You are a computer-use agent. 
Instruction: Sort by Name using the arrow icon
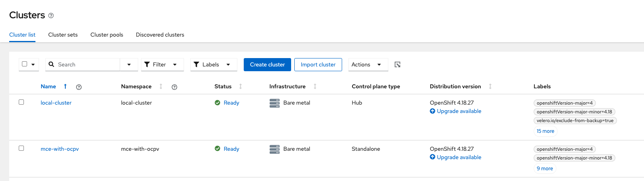[65, 86]
